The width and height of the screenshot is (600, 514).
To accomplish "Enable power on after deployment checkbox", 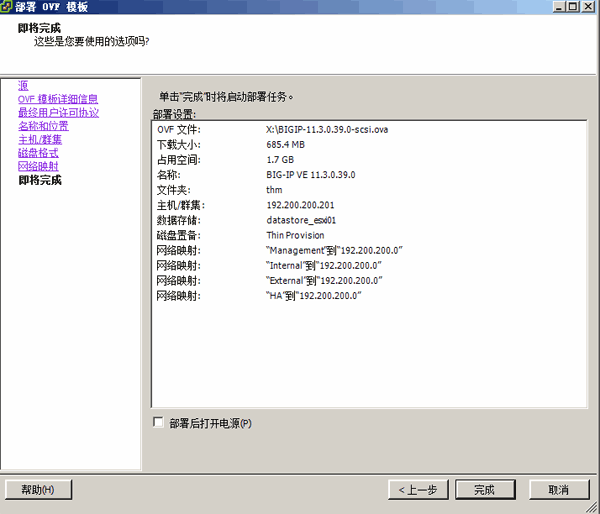I will 158,423.
